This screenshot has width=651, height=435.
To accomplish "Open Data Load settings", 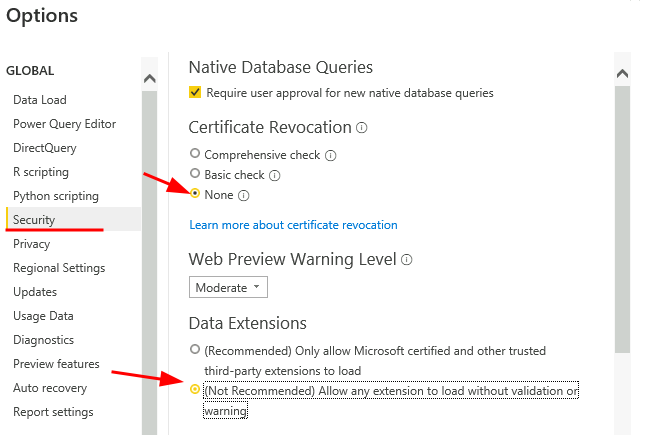I will (x=40, y=100).
